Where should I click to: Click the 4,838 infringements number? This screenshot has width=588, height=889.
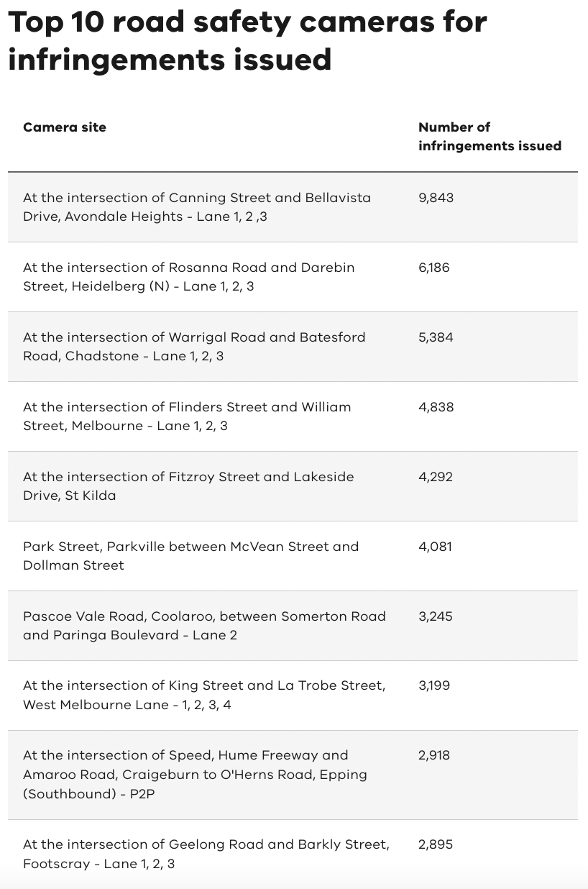coord(436,407)
